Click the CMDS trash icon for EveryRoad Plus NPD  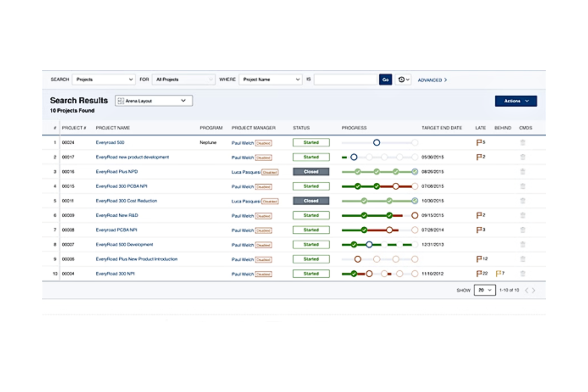523,172
